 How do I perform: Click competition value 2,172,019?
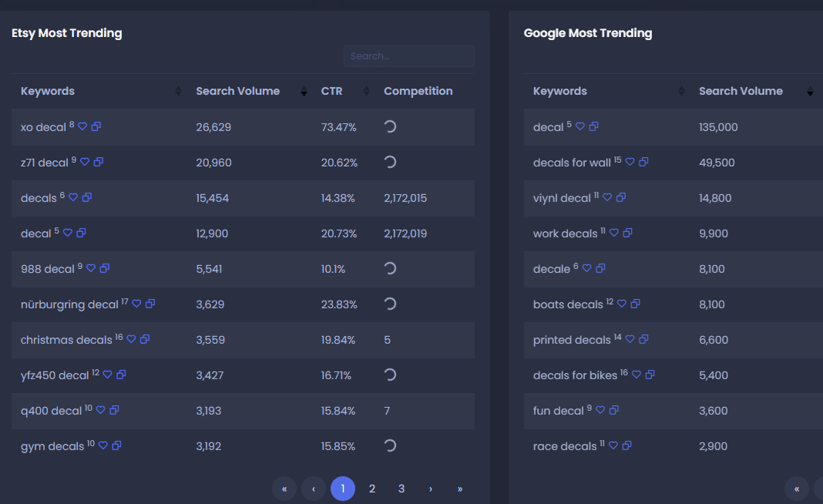(405, 234)
